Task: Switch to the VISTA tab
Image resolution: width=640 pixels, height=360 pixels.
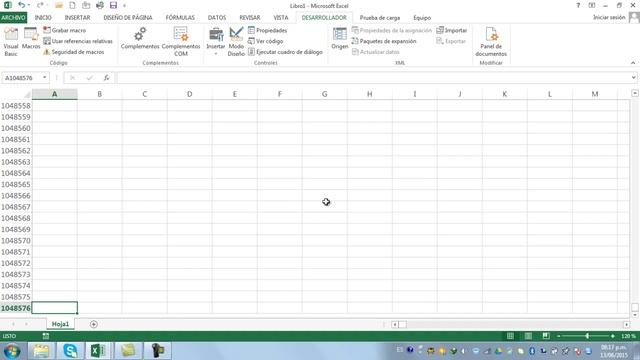Action: coord(280,18)
